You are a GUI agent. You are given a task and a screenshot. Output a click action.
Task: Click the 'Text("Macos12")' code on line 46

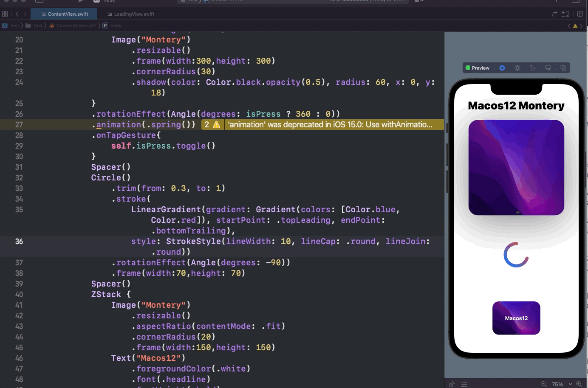click(x=148, y=358)
